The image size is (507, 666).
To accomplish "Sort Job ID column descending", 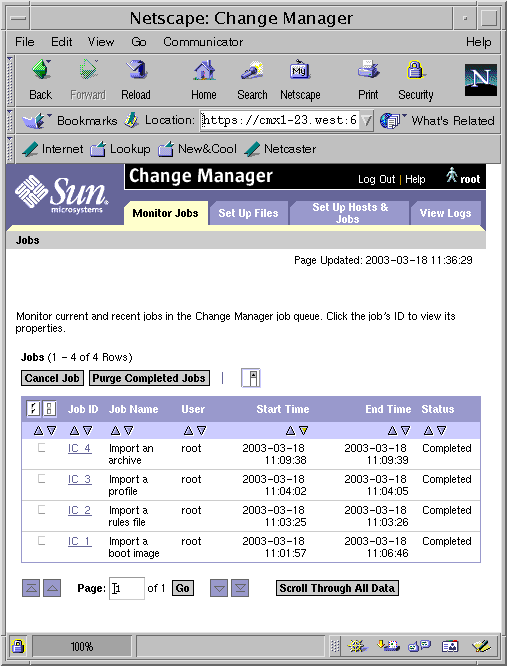I will [87, 431].
